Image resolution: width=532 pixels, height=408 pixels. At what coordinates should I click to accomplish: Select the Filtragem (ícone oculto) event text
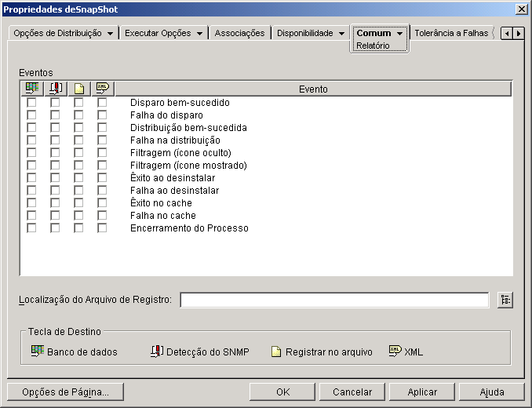click(x=180, y=153)
